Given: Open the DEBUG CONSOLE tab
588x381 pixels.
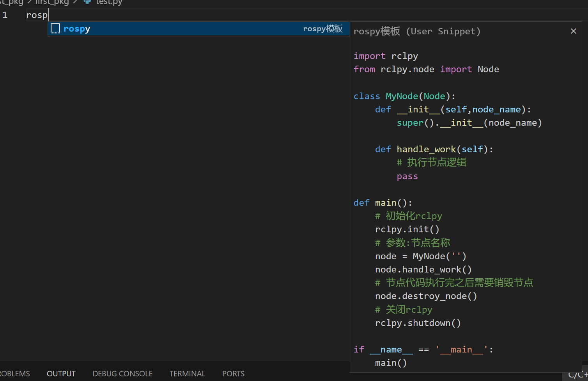Looking at the screenshot, I should (x=122, y=374).
